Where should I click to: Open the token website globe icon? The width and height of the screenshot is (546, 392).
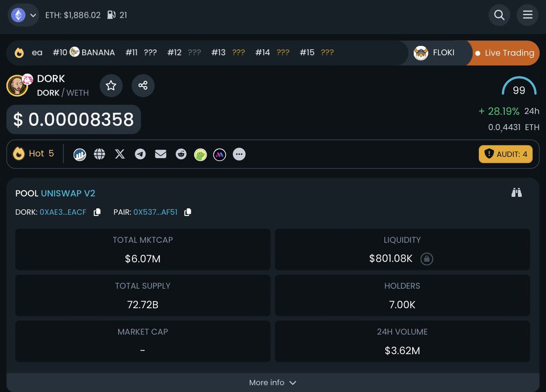click(x=100, y=154)
